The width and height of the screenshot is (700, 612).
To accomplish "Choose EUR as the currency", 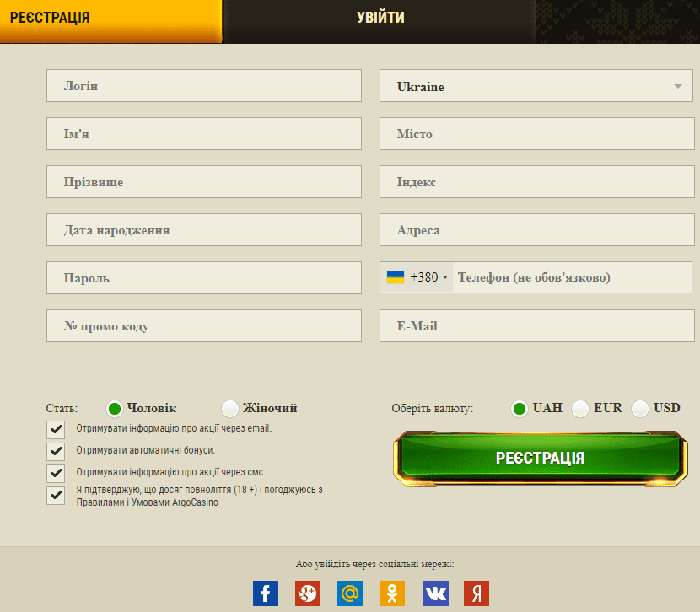I will point(580,409).
